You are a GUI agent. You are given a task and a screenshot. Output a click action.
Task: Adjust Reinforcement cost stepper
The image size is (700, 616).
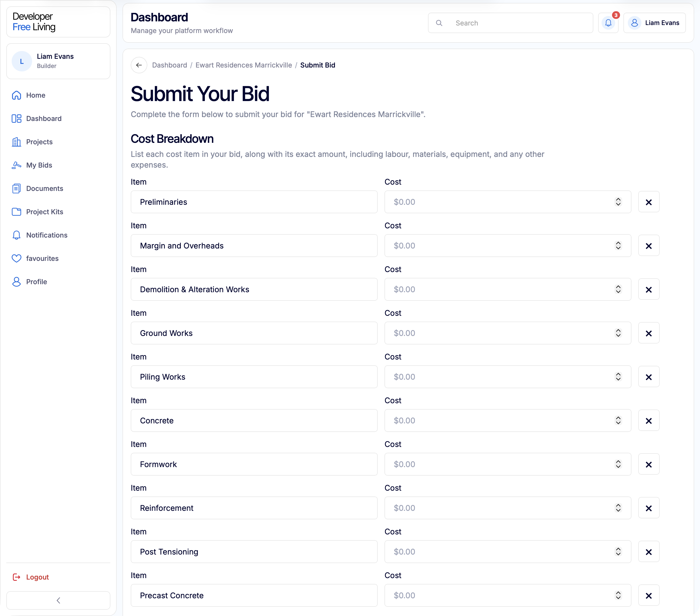pos(618,508)
